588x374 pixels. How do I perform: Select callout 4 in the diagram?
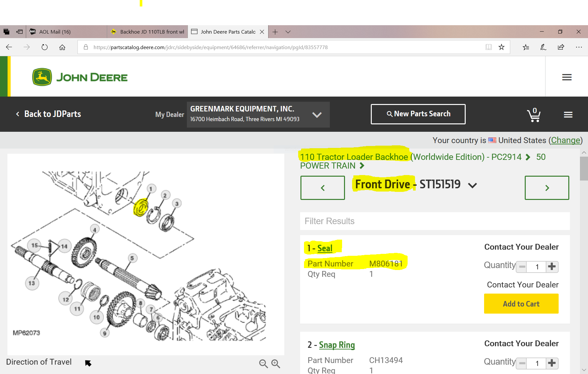point(95,230)
